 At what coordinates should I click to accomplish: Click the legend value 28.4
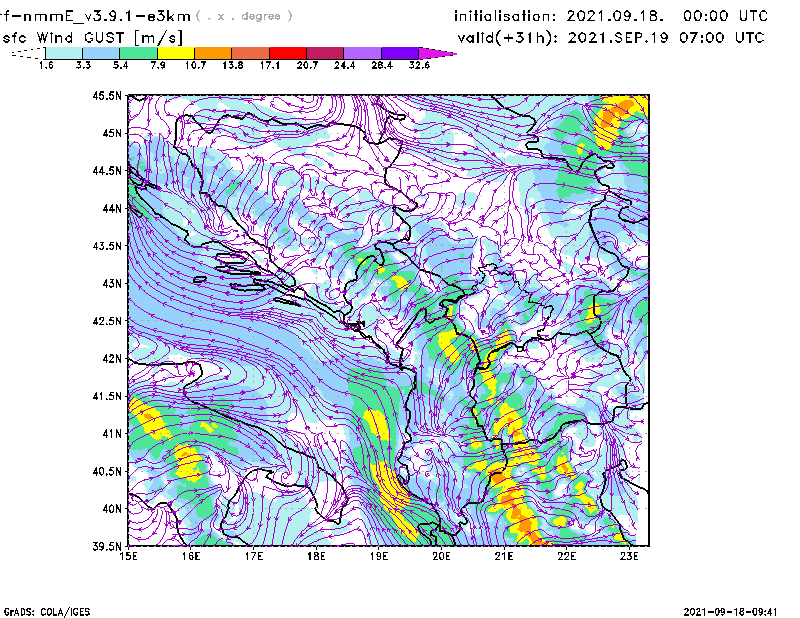382,65
